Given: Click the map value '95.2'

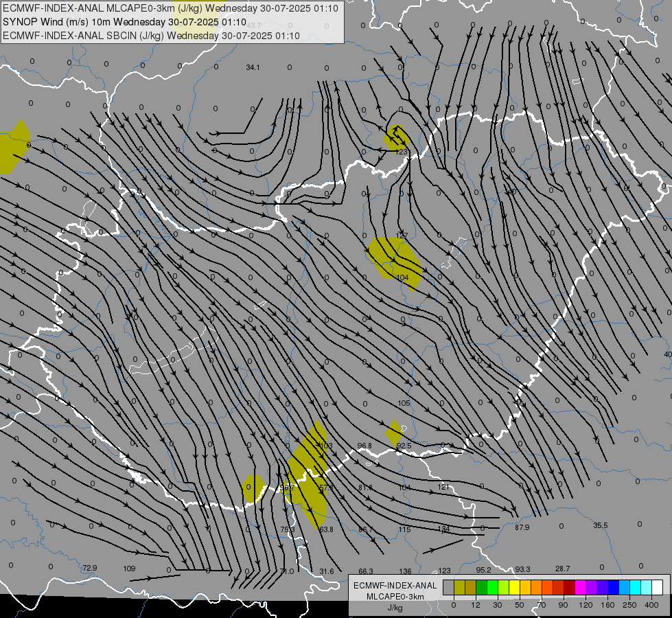Looking at the screenshot, I should [x=483, y=570].
